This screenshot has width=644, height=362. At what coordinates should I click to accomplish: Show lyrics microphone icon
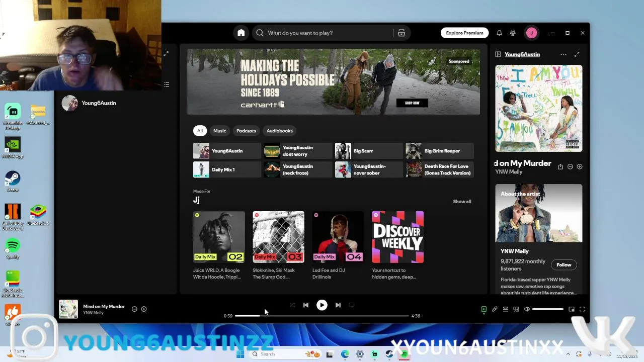[x=495, y=309]
